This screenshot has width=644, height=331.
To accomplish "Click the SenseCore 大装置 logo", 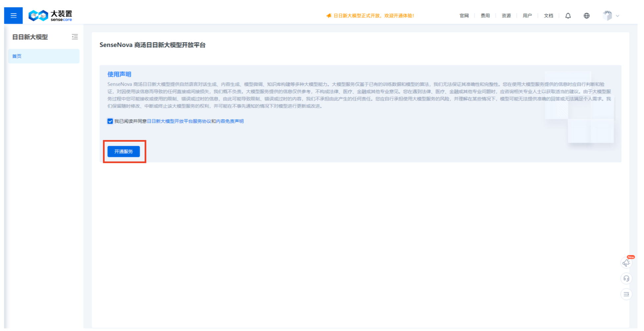I will click(50, 16).
